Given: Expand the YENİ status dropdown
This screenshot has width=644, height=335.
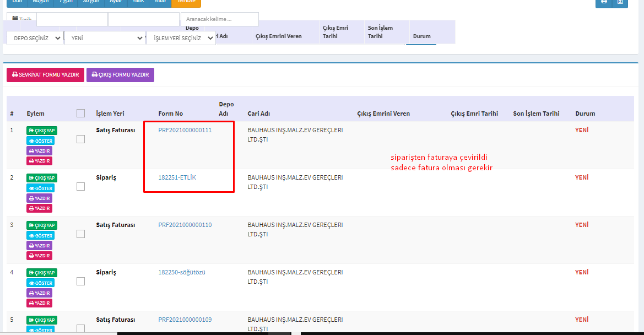Looking at the screenshot, I should (x=105, y=38).
